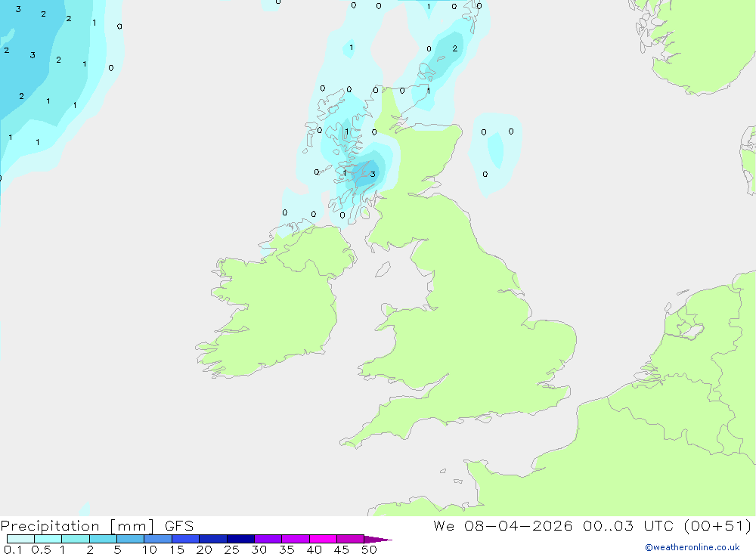Viewport: 756px width, 554px height.
Task: Pick the 45–50 mm legend swatch
Action: pos(351,539)
